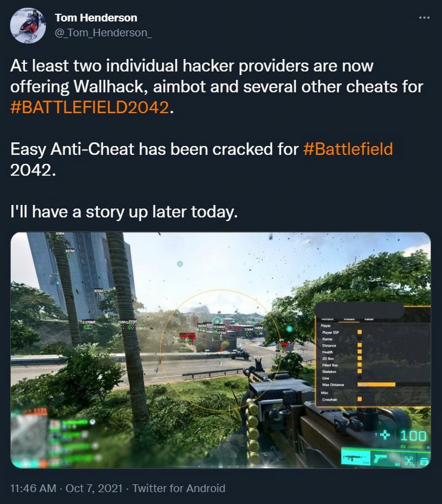Select the primary machine gun weapon slot icon
The image size is (442, 504).
(x=355, y=457)
